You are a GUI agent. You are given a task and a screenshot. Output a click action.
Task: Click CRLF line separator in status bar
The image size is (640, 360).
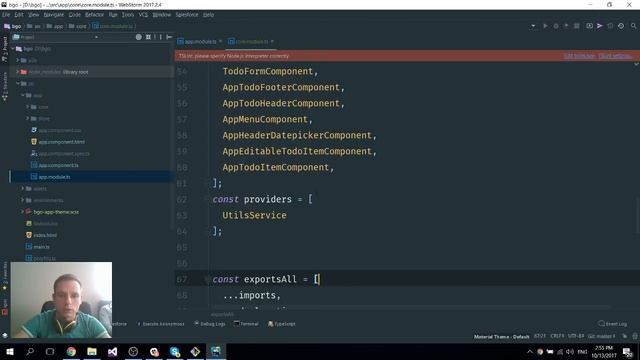pos(557,336)
